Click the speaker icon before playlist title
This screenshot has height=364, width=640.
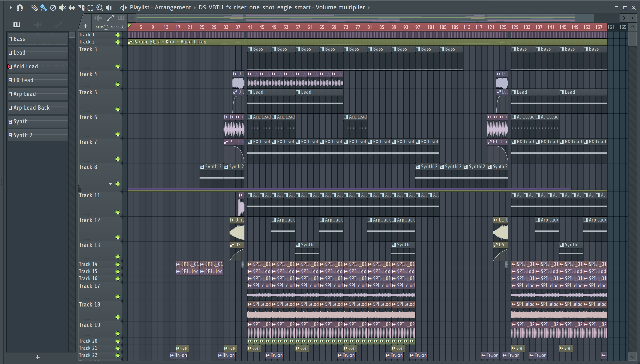(x=123, y=8)
